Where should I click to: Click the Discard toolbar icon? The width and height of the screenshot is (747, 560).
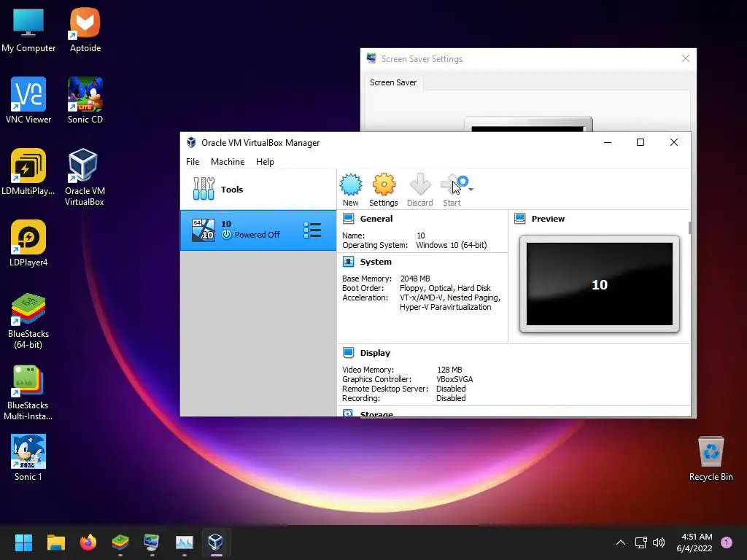click(419, 184)
